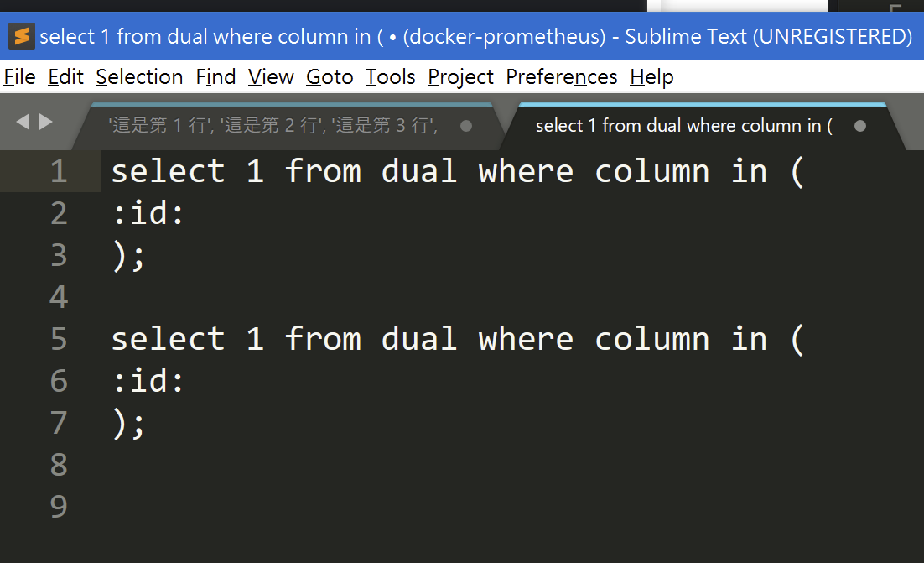Open the Project menu
This screenshot has height=563, width=924.
[x=460, y=76]
